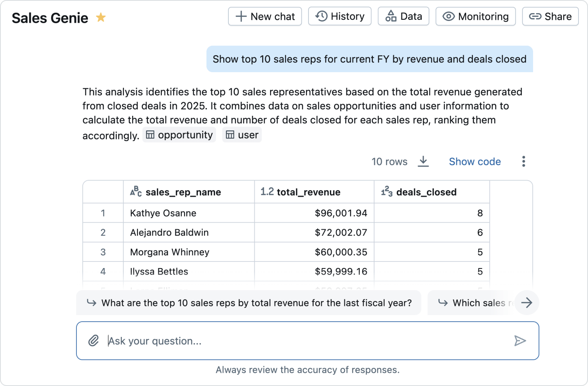Screen dimensions: 588x386
Task: Open the chat History
Action: (x=340, y=16)
